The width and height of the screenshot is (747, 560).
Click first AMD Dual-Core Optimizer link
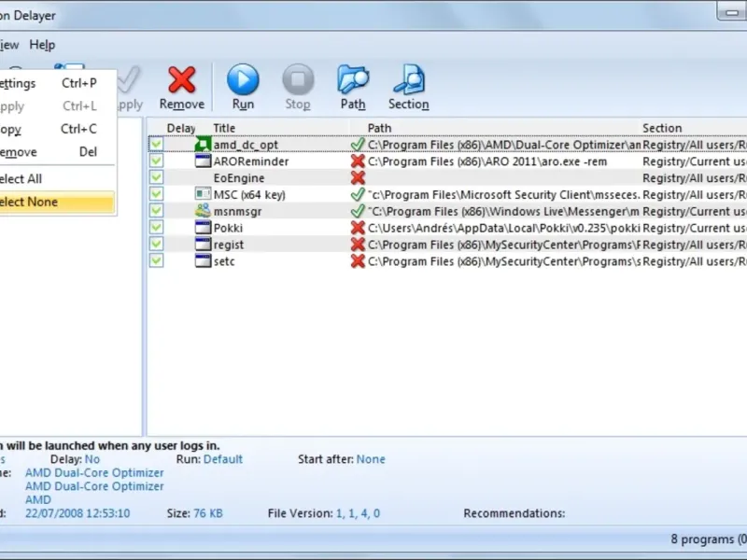[94, 473]
